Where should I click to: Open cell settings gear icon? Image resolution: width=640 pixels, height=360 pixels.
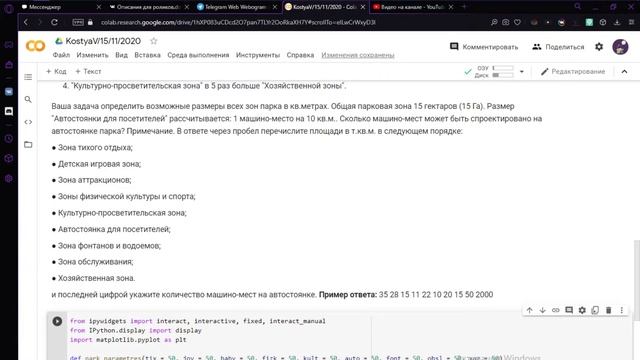click(582, 310)
